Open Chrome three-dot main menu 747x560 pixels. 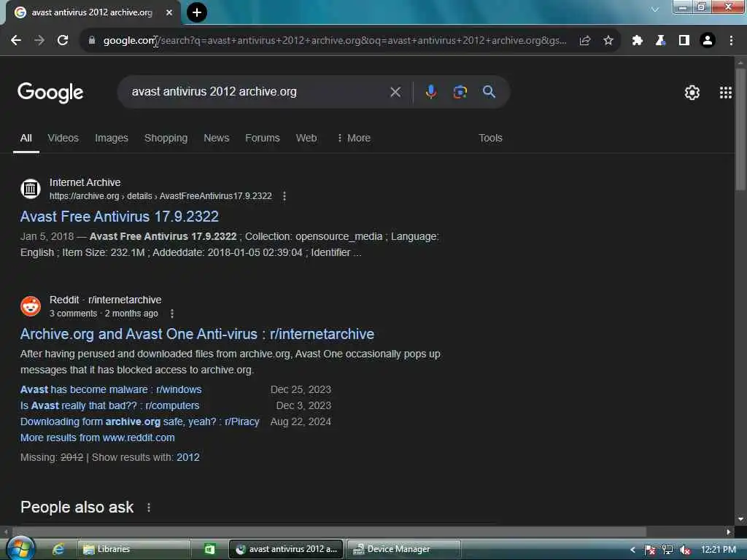[731, 41]
